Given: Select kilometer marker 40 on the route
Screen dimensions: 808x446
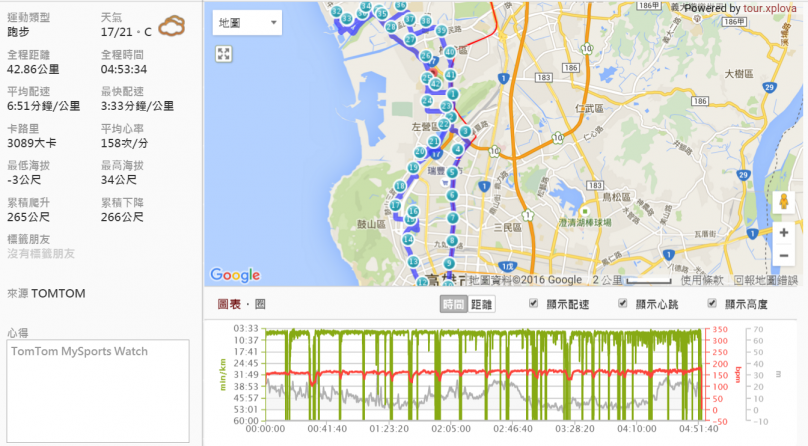Looking at the screenshot, I should point(450,52).
